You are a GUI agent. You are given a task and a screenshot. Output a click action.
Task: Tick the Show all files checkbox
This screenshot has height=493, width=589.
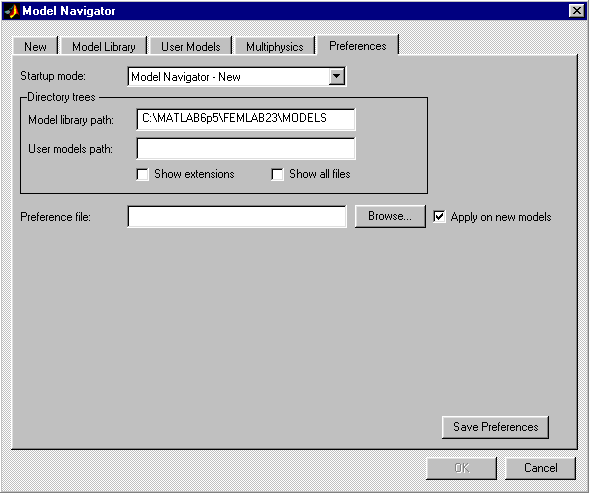[277, 174]
